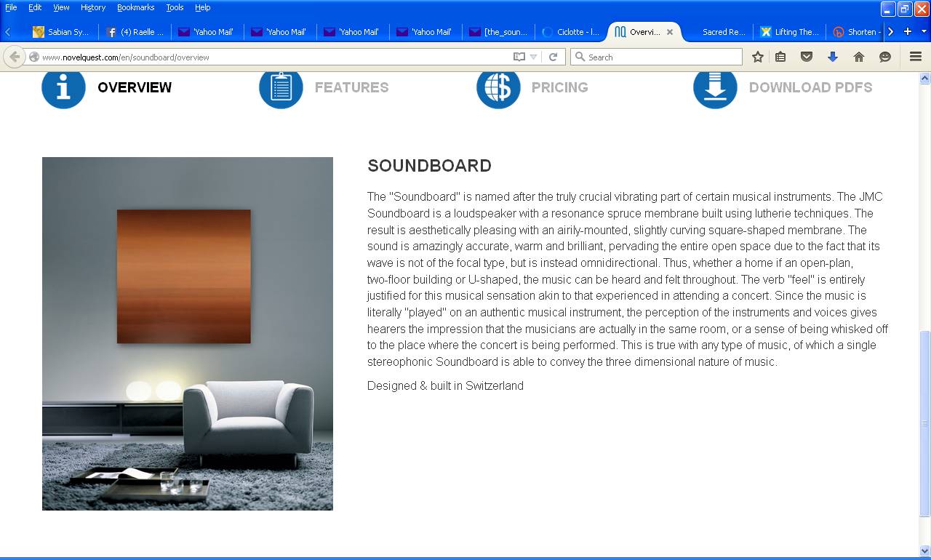Switch to the Shorten tab
Screen dimensions: 931x560
click(x=855, y=32)
